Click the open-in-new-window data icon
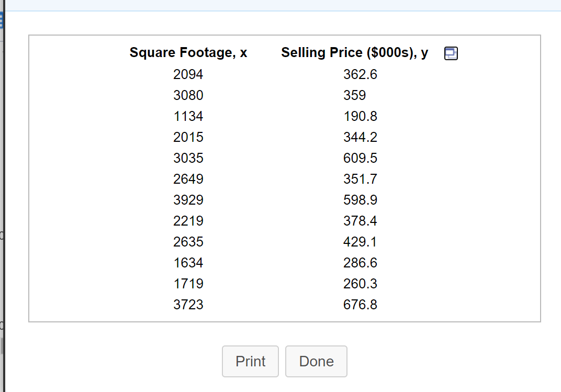This screenshot has width=561, height=392. click(451, 53)
